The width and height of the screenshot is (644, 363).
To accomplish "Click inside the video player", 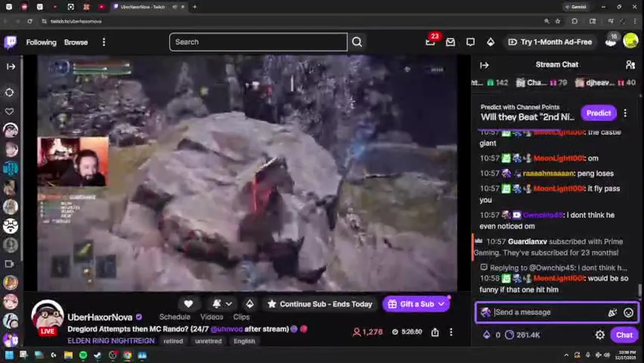I will tap(247, 173).
